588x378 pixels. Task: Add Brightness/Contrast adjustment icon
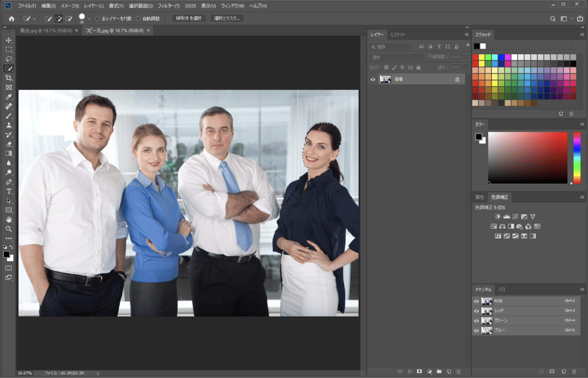[x=498, y=217]
